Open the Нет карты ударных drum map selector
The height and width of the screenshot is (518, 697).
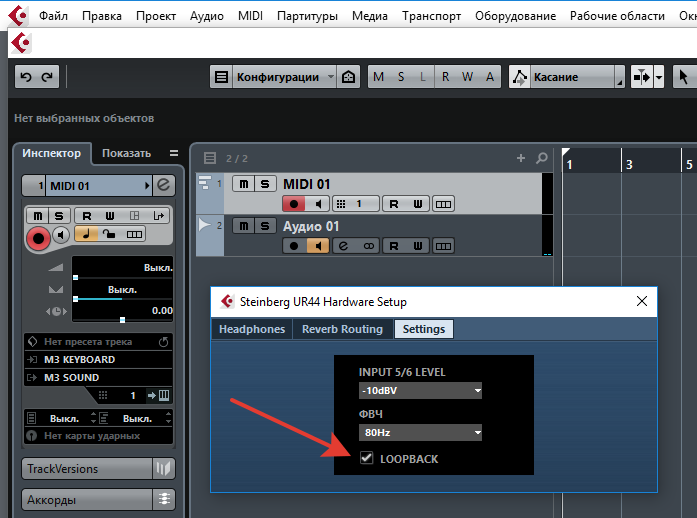tap(98, 436)
